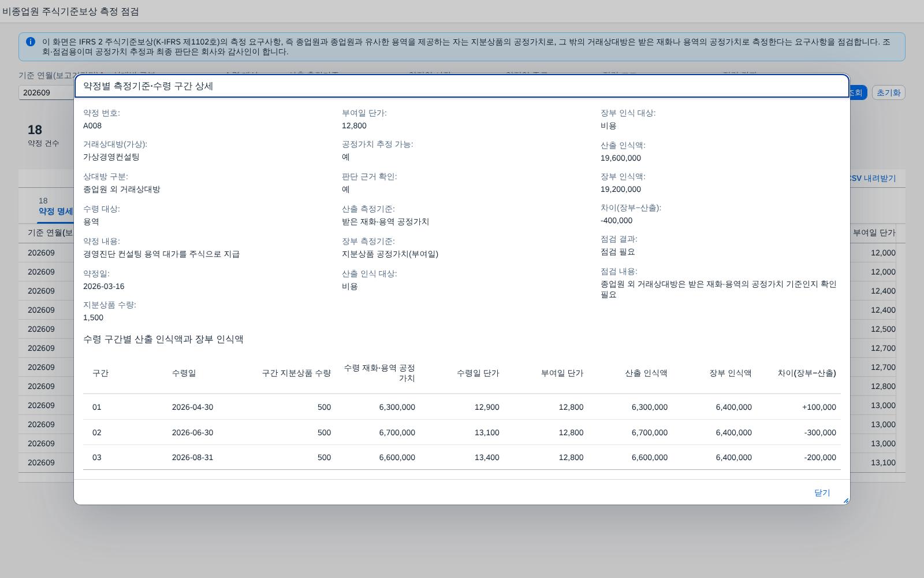Click the counterparty name 가상경영컨설팅
This screenshot has width=924, height=578.
(x=111, y=157)
